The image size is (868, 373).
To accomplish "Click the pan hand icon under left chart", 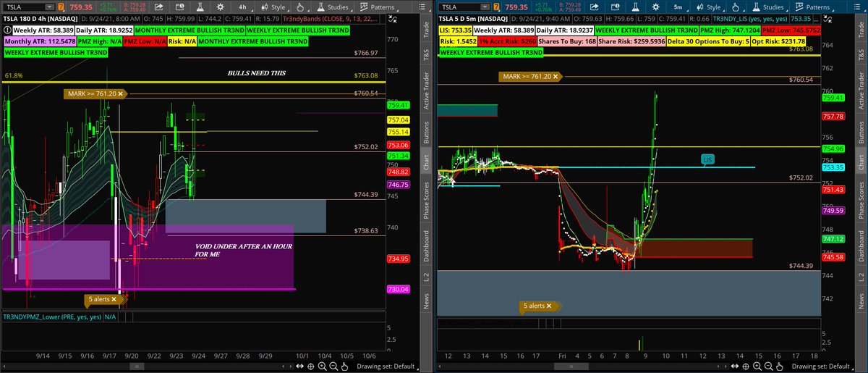I will tap(344, 366).
